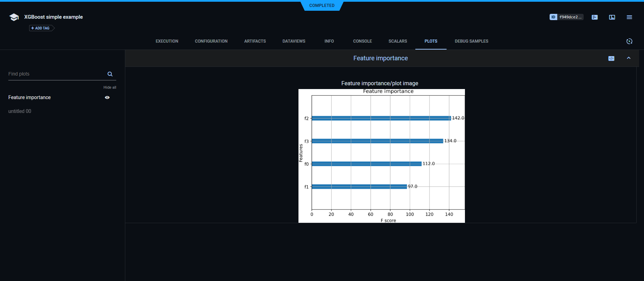Viewport: 644px width, 281px height.
Task: Open the experiment description icon
Action: pos(595,17)
